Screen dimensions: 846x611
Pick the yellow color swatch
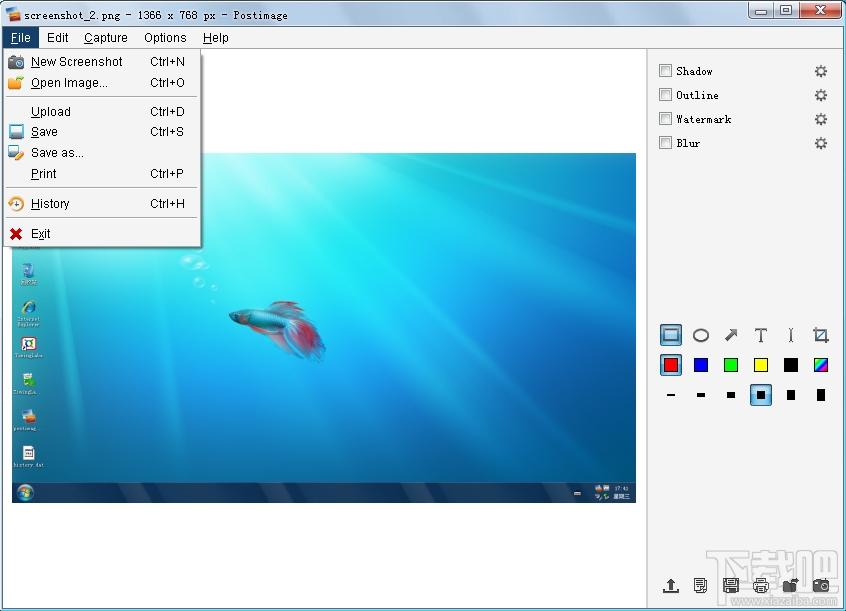pyautogui.click(x=761, y=365)
